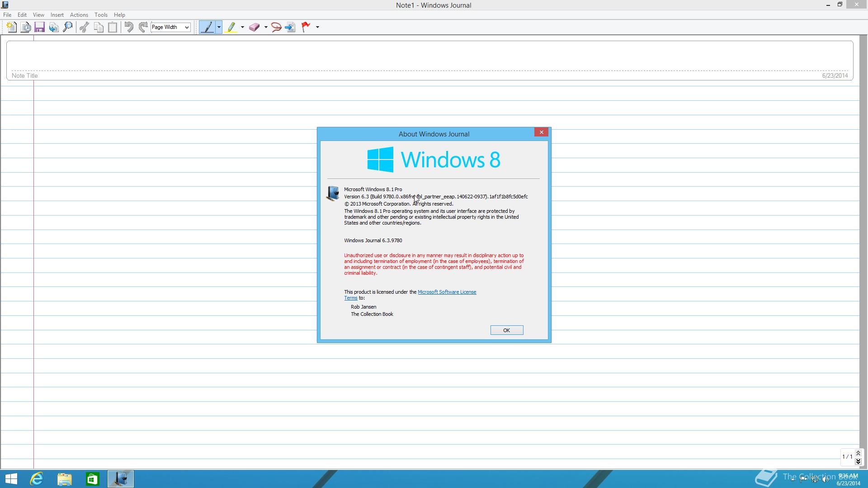
Task: Click the network tray icon
Action: (x=815, y=479)
